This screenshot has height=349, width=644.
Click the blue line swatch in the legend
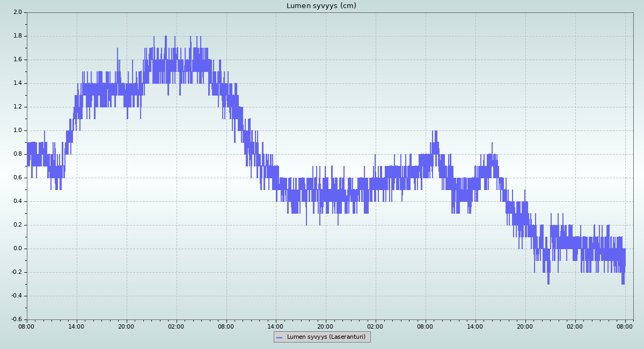(279, 337)
